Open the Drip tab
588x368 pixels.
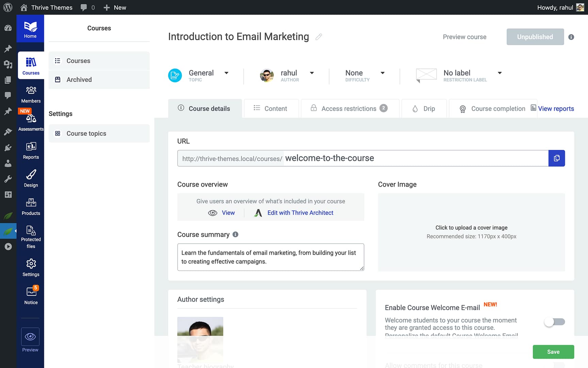424,108
